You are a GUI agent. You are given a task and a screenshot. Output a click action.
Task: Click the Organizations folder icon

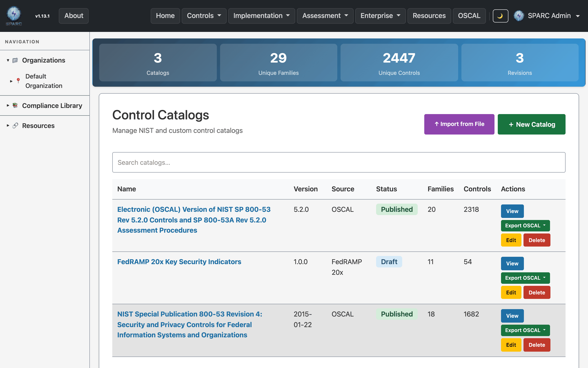(15, 60)
